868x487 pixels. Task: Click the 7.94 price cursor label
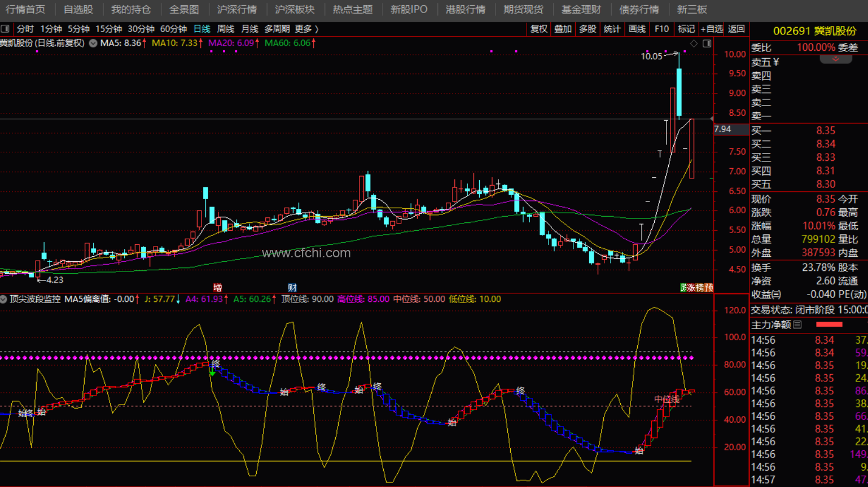coord(723,129)
